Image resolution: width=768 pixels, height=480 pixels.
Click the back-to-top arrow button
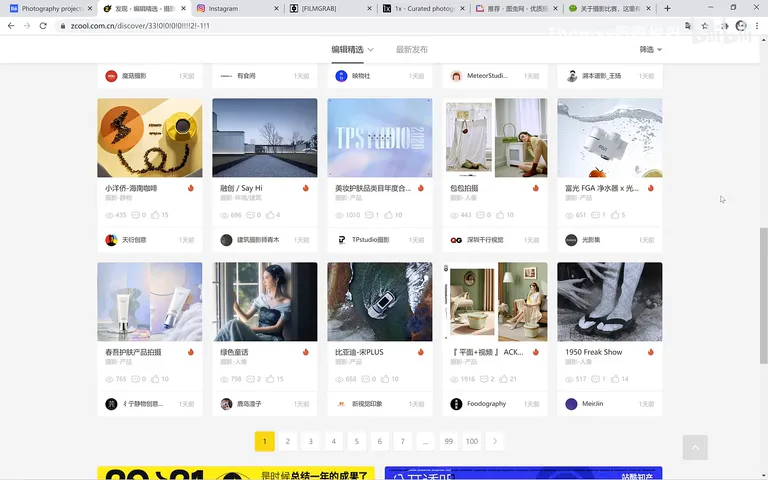click(695, 447)
